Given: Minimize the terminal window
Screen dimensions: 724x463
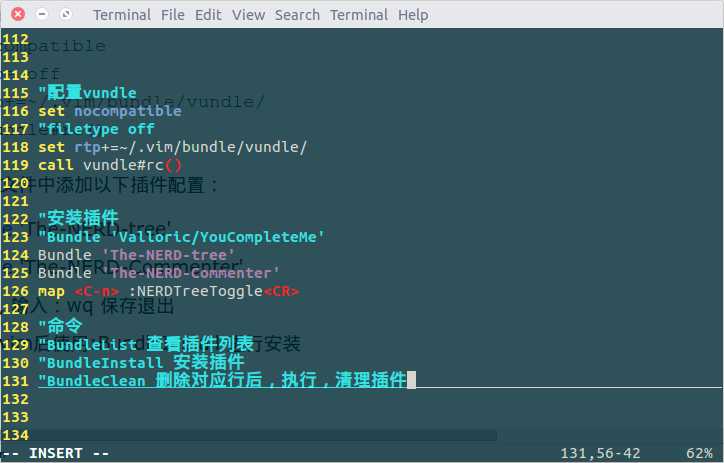Looking at the screenshot, I should pos(42,14).
